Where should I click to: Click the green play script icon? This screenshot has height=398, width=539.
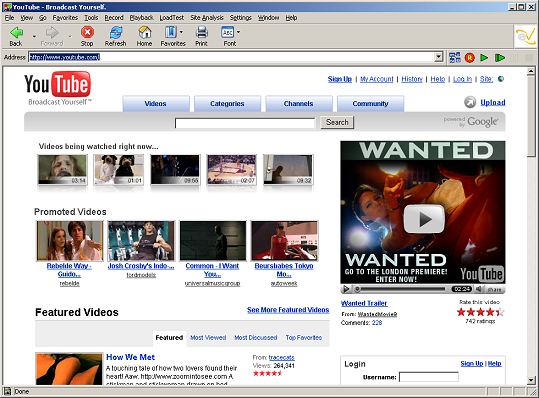click(484, 57)
